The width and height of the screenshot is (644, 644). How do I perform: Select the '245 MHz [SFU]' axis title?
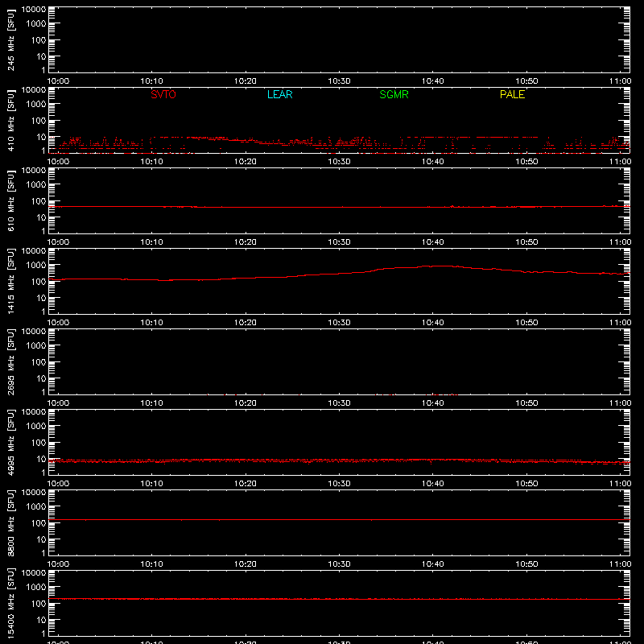click(10, 39)
